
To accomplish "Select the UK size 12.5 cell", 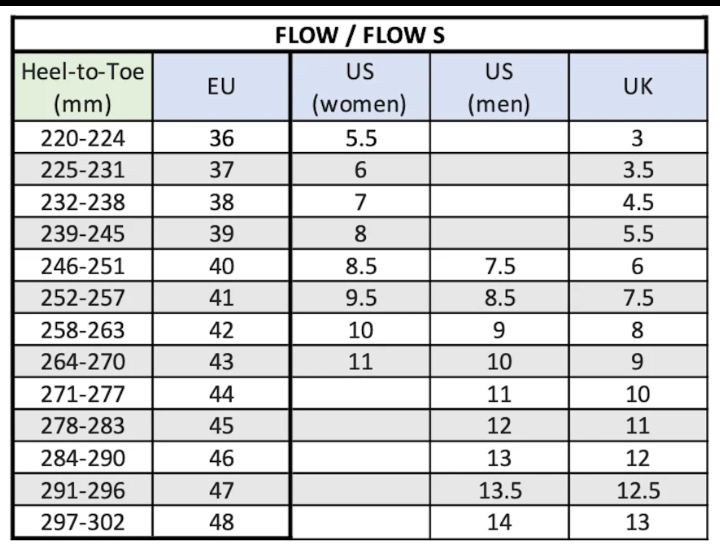I will [x=637, y=490].
